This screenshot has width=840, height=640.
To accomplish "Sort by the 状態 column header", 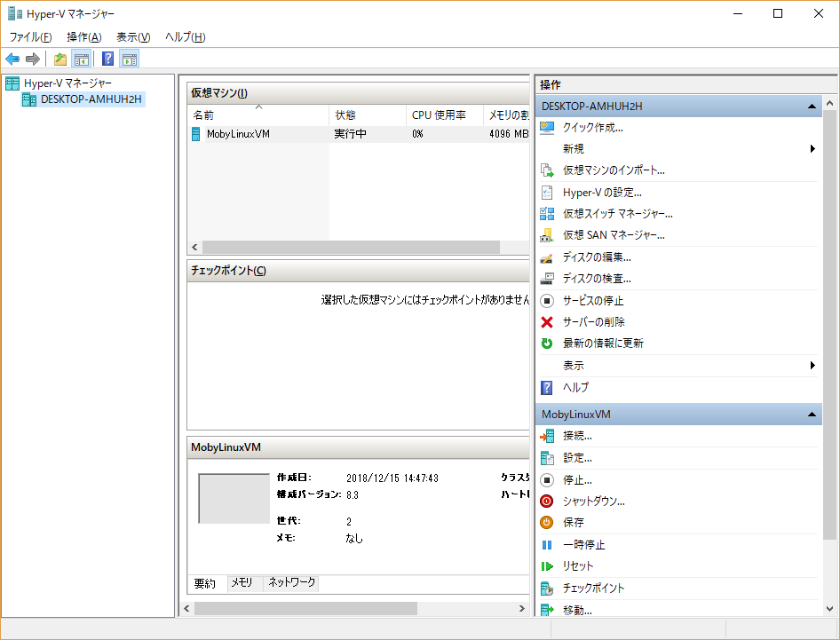I will click(x=368, y=115).
